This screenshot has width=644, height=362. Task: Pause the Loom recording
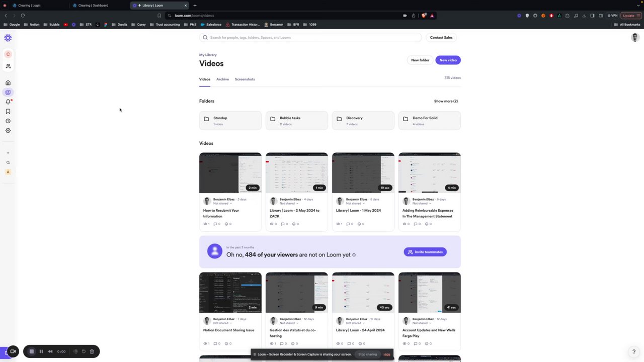tap(41, 351)
